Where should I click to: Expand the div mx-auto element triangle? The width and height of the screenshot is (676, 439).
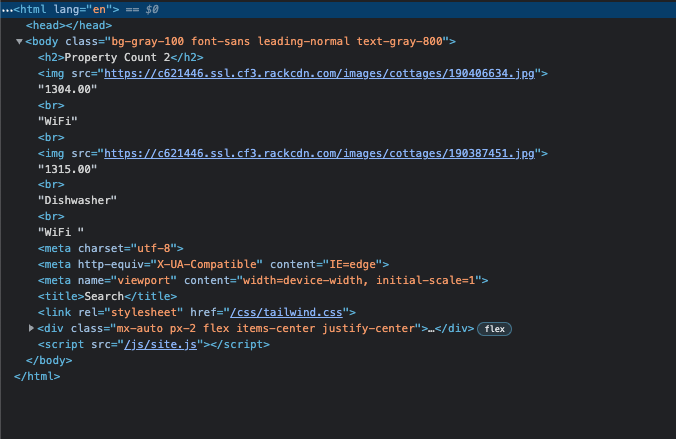point(31,328)
